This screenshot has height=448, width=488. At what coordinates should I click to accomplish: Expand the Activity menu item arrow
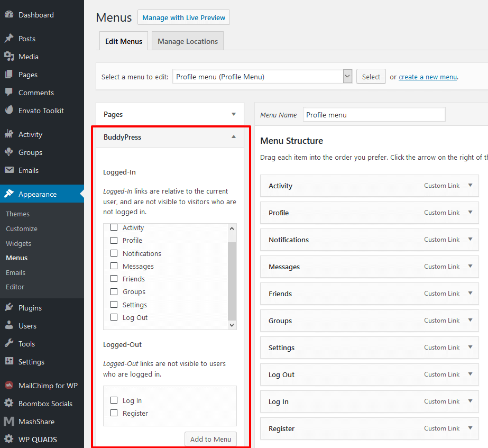[470, 185]
